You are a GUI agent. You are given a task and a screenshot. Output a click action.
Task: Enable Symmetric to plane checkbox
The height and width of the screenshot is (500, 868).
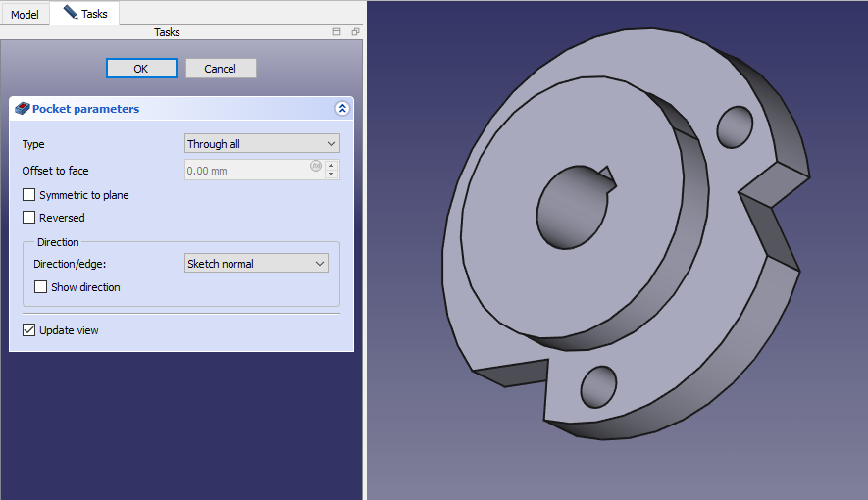[x=29, y=195]
